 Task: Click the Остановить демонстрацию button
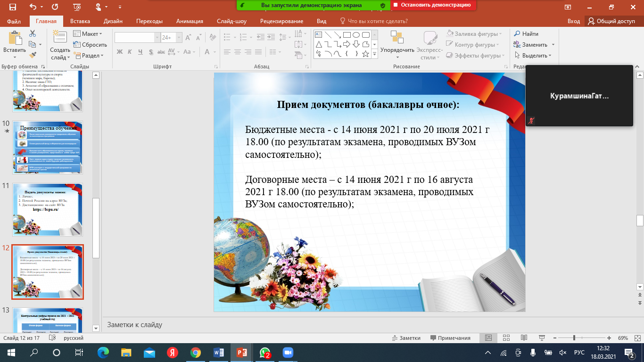[x=431, y=5]
